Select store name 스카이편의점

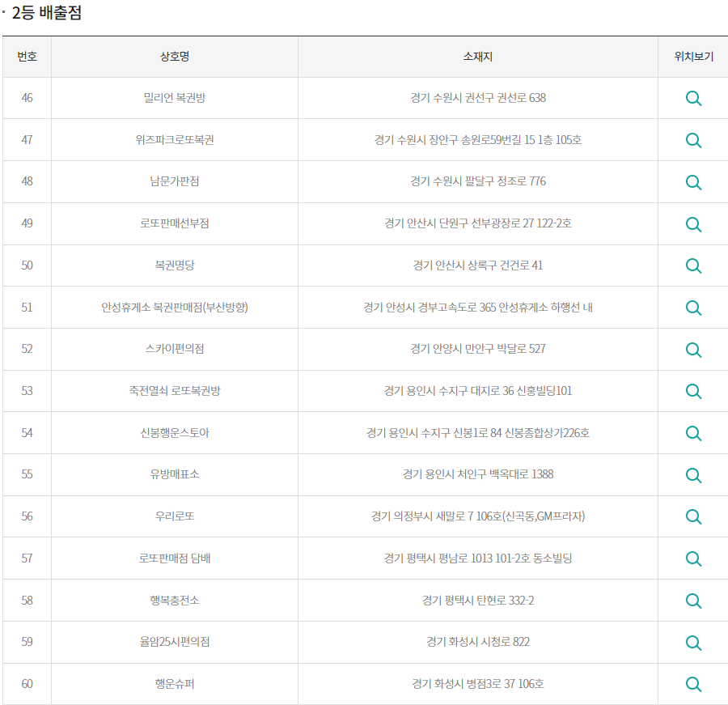(175, 349)
